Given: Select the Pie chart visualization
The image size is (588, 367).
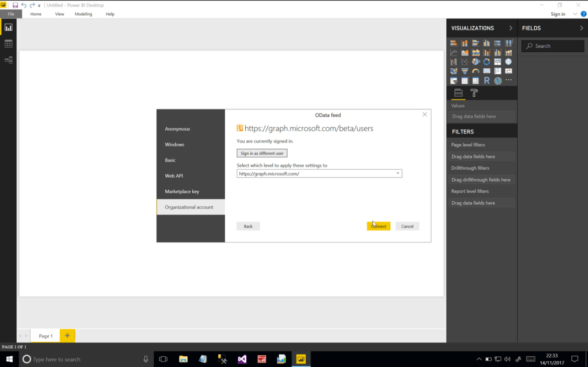Looking at the screenshot, I should [475, 62].
